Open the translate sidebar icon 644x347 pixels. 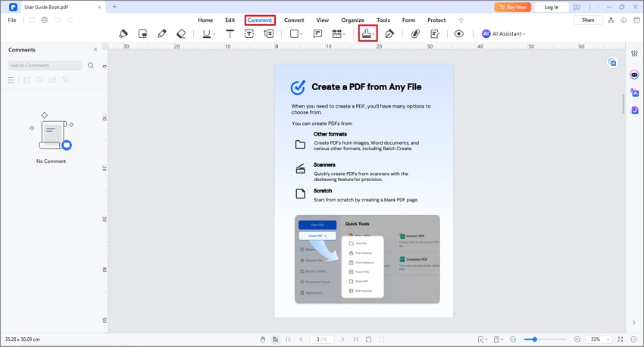[x=635, y=92]
